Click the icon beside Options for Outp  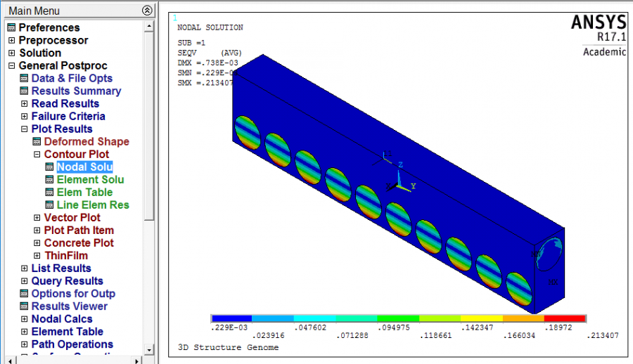click(24, 294)
